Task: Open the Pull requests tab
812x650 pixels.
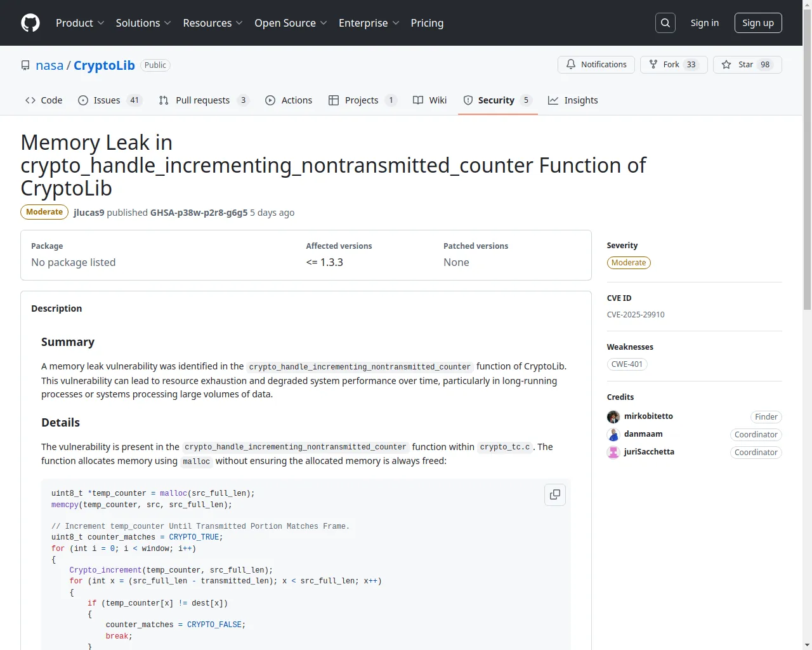Action: coord(204,100)
